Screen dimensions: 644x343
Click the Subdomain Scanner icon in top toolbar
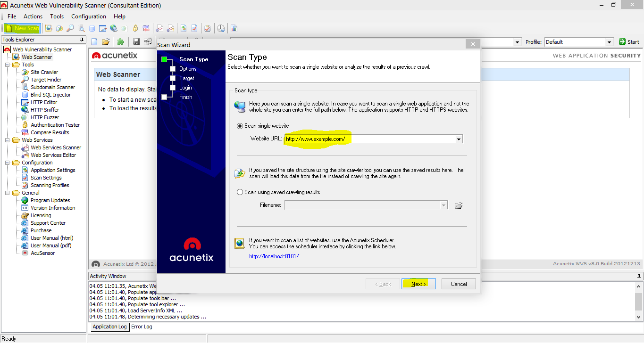(81, 28)
